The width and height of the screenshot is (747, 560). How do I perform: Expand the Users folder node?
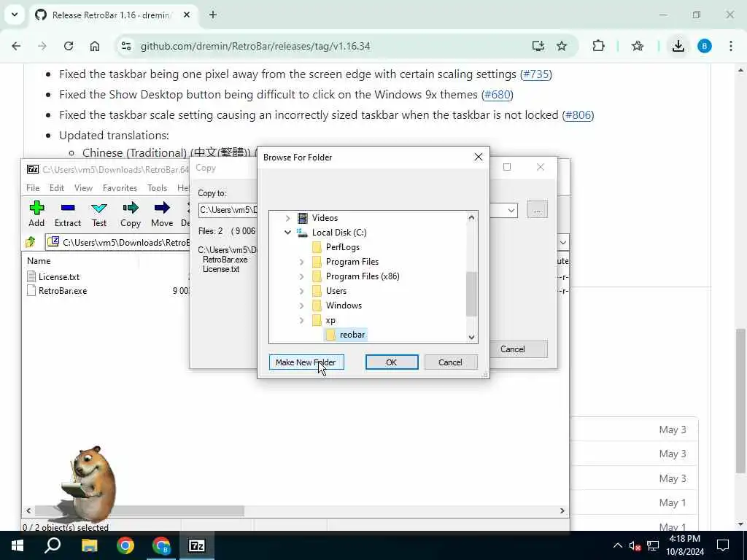click(x=301, y=291)
